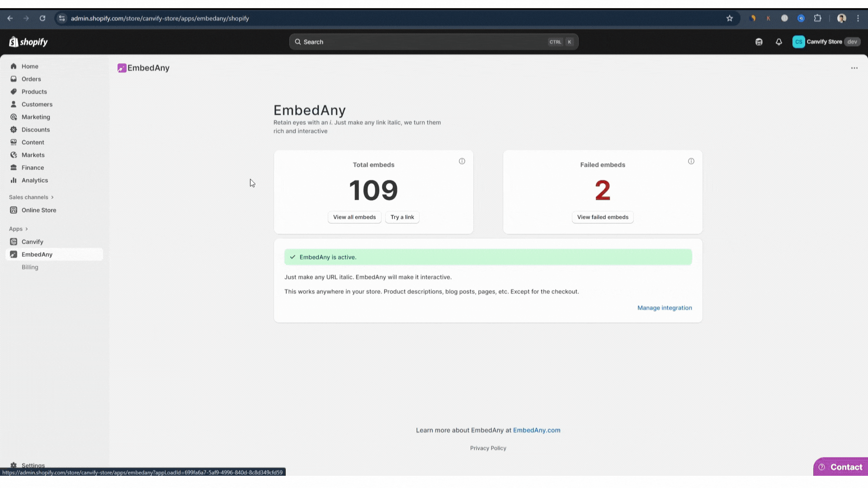This screenshot has height=488, width=868.
Task: Click Total embeds info icon
Action: [x=462, y=161]
